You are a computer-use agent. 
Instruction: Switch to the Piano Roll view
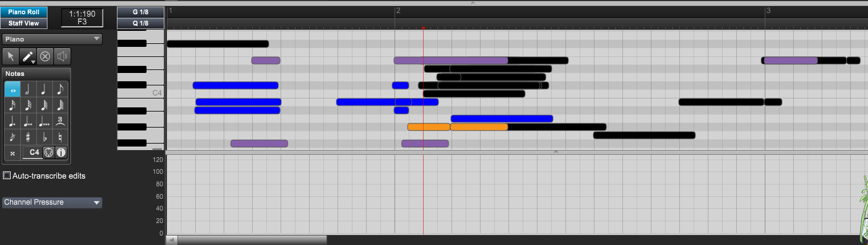(x=24, y=12)
